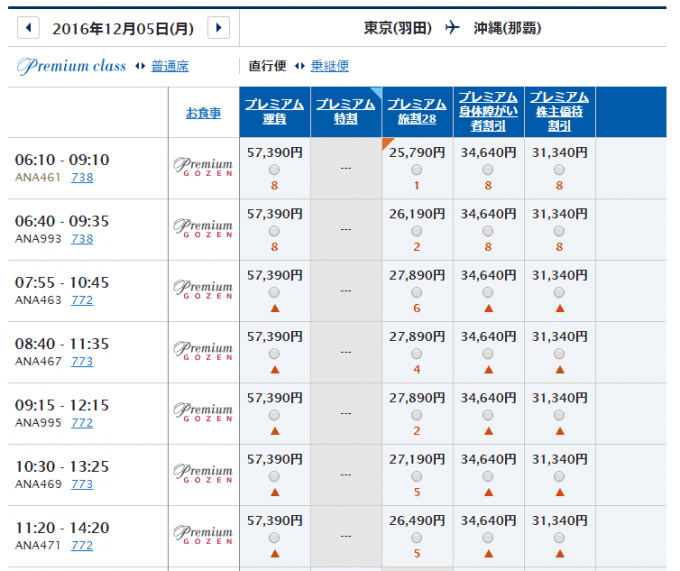Click Premium GOZEN logo for ANA995
Viewport: 680px width, 571px height.
pyautogui.click(x=203, y=412)
